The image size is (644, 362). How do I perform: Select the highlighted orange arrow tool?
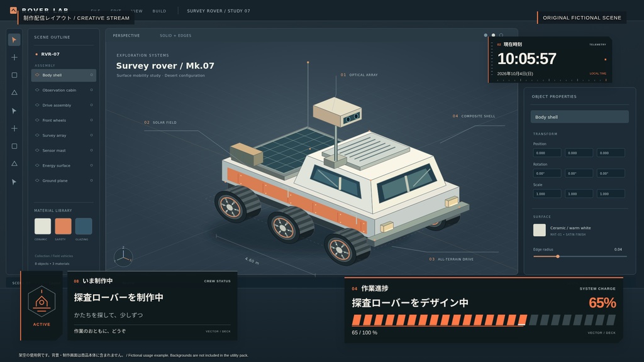[14, 40]
